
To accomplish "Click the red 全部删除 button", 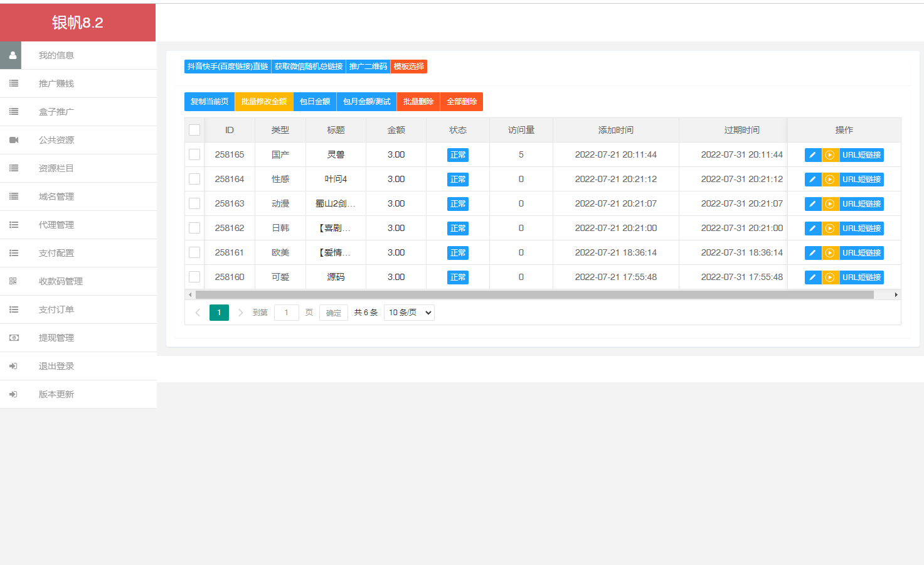I will pyautogui.click(x=462, y=102).
